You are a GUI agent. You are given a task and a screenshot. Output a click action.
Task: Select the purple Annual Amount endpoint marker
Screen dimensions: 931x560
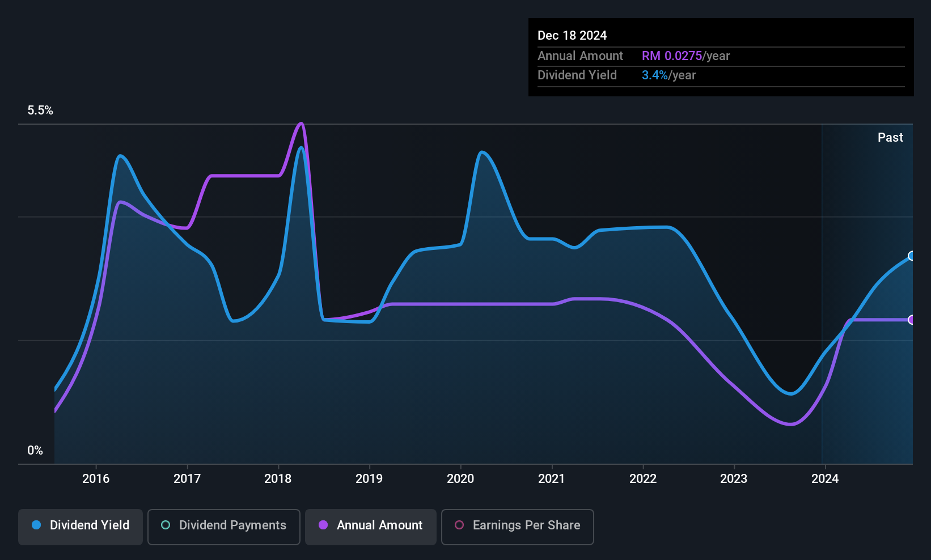pos(911,320)
